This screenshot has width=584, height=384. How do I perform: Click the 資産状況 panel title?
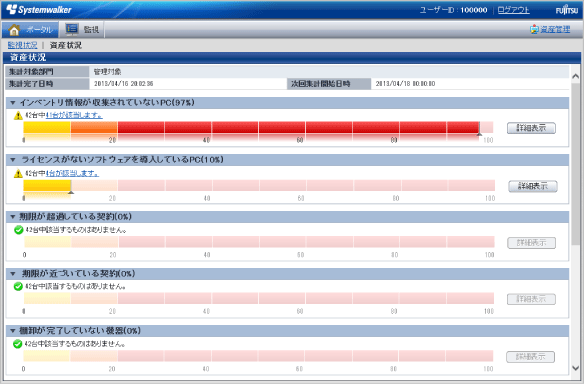28,57
